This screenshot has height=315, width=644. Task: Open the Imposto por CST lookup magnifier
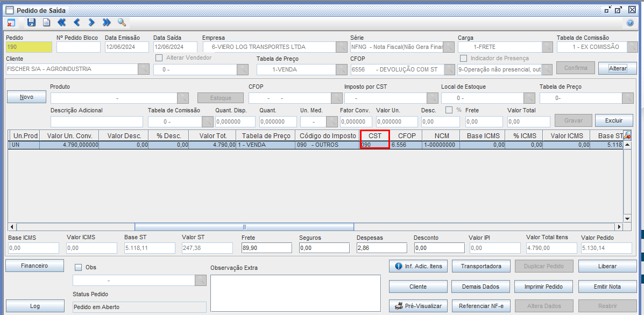[433, 98]
